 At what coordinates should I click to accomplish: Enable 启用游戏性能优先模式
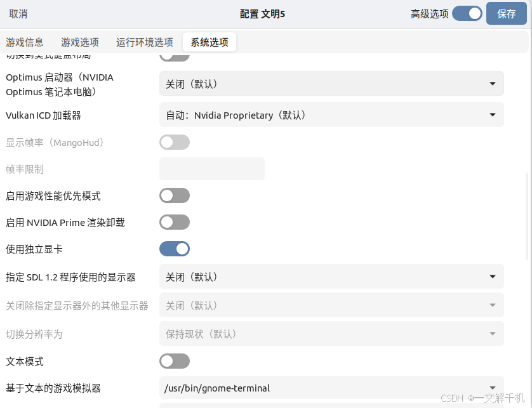pyautogui.click(x=175, y=195)
